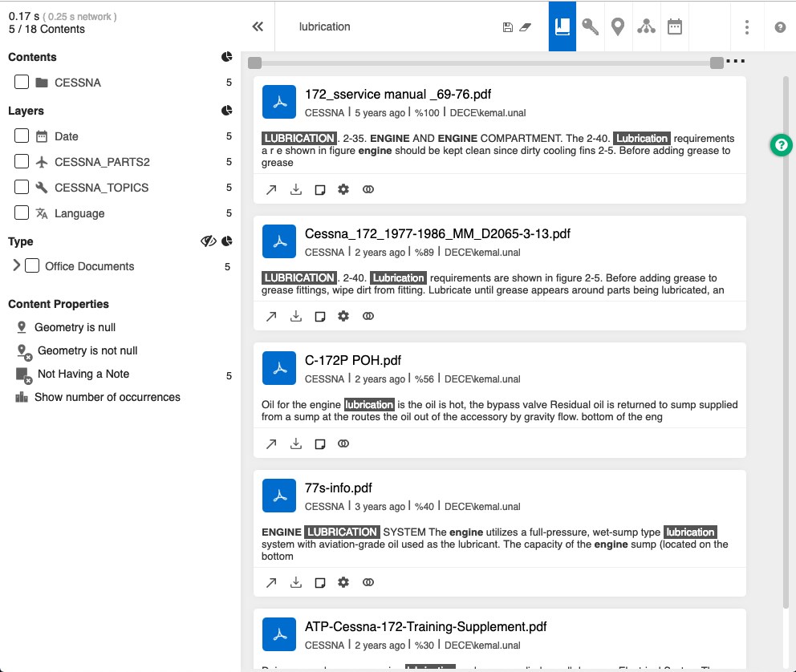Switch to the book results view tab
This screenshot has width=796, height=672.
[562, 26]
